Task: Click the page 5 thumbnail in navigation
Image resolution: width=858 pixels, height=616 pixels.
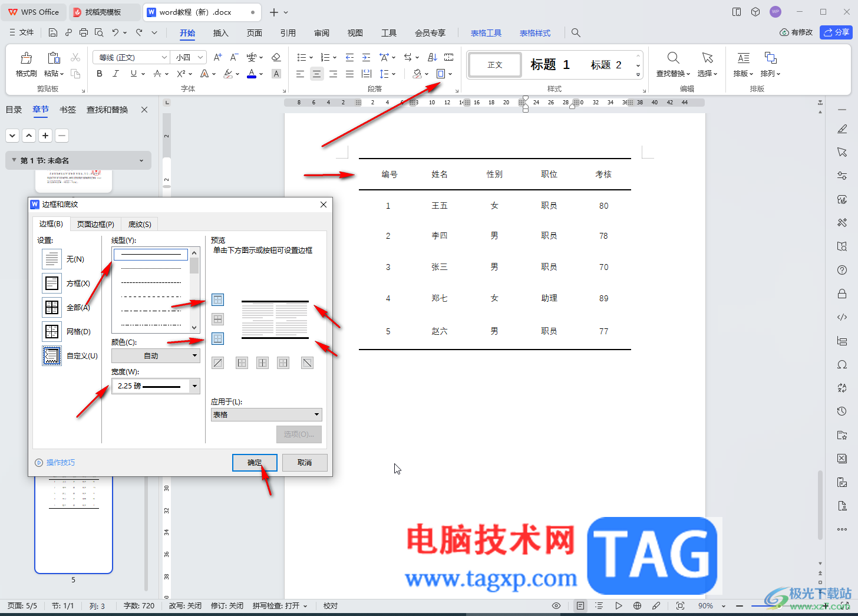Action: coord(74,525)
